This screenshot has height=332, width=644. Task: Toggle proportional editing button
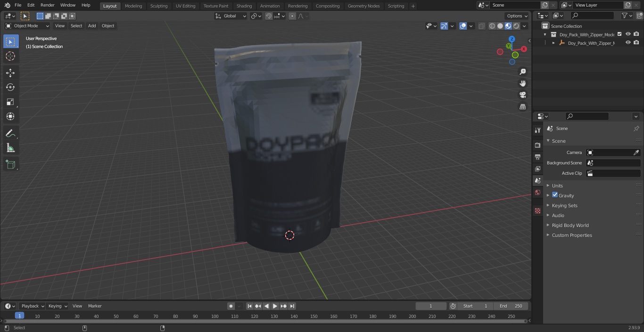coord(292,16)
